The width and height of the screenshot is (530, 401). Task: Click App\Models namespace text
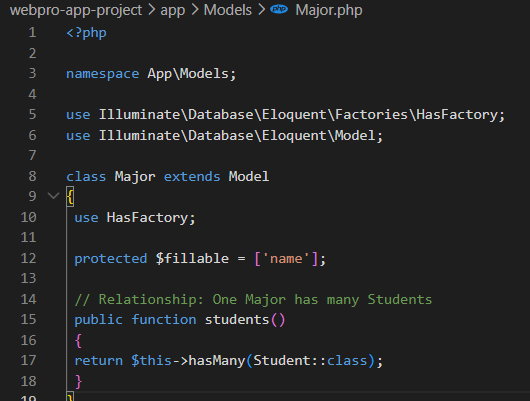pos(188,74)
